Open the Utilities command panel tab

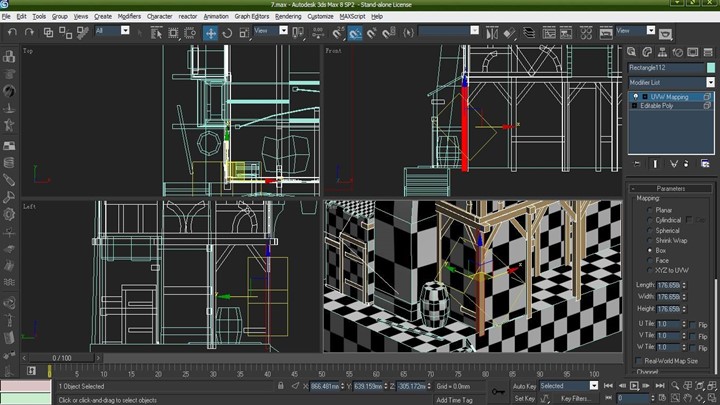tap(708, 52)
